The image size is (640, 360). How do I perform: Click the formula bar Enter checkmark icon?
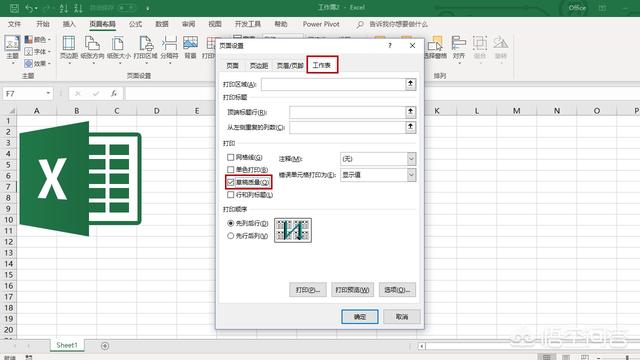click(x=96, y=94)
